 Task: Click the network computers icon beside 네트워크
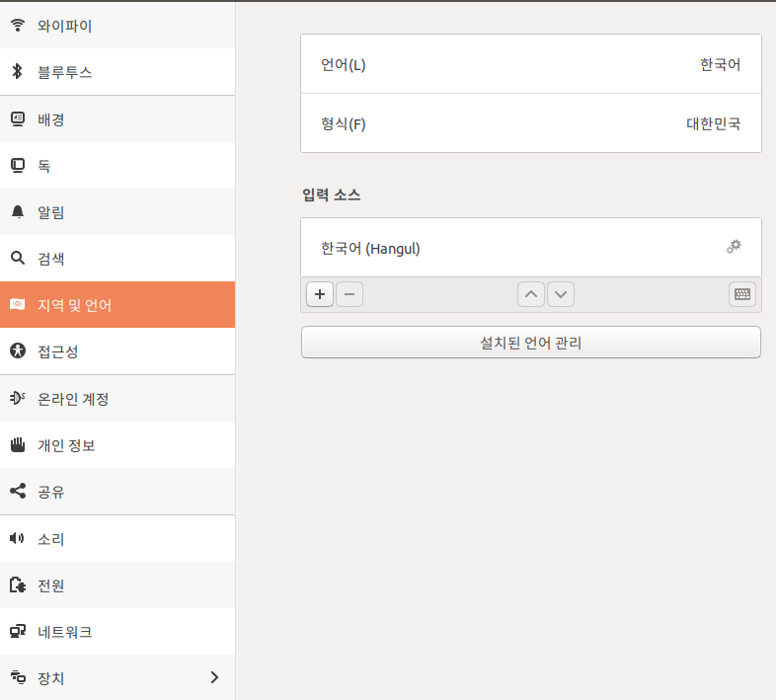[x=18, y=631]
